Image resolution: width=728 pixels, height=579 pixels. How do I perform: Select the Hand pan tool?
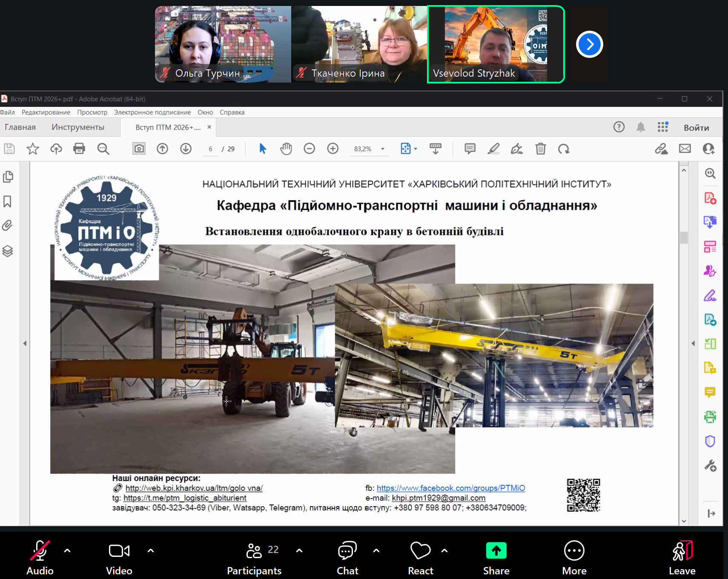(x=286, y=149)
